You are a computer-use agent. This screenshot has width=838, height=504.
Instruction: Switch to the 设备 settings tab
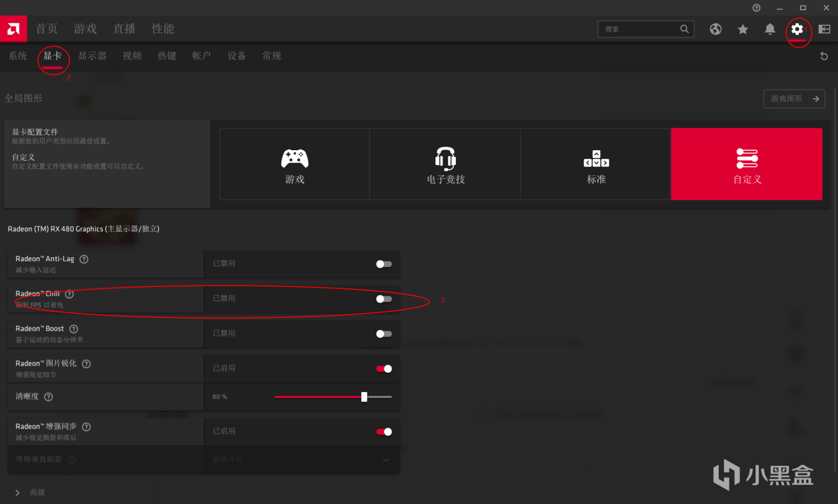[237, 55]
